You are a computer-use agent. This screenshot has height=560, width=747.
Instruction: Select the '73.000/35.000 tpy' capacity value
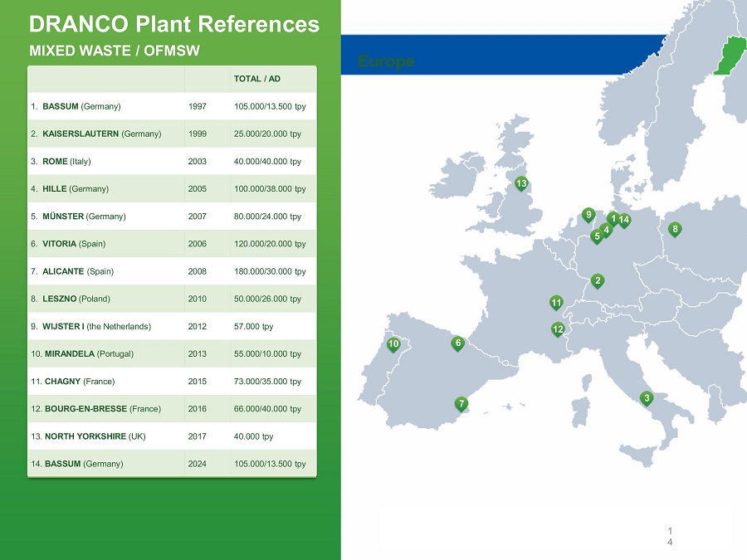click(268, 382)
